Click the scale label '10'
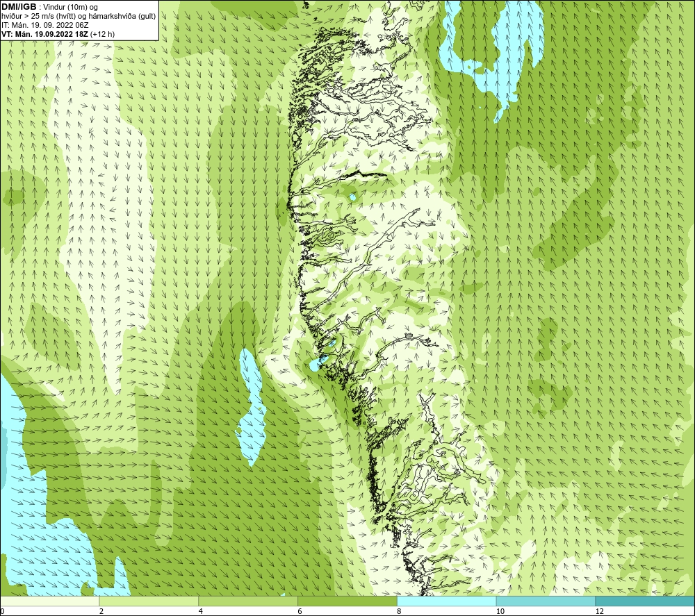Image resolution: width=695 pixels, height=616 pixels. click(x=500, y=611)
